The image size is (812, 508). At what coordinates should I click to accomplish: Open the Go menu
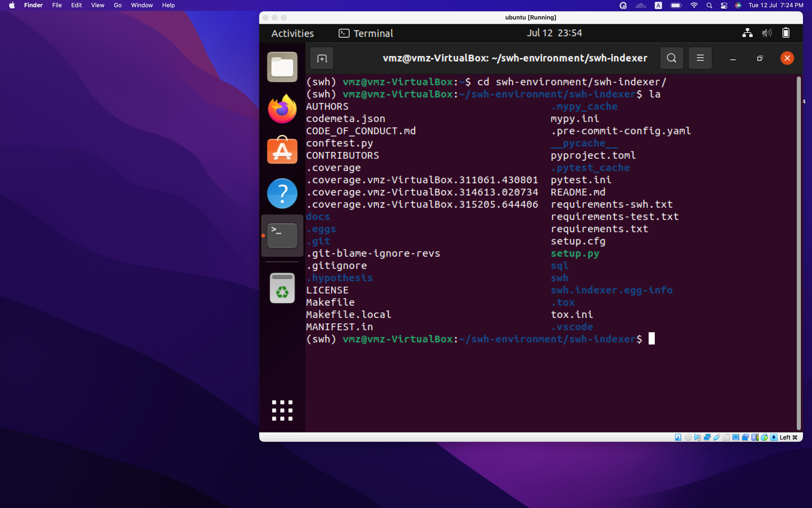(x=117, y=5)
